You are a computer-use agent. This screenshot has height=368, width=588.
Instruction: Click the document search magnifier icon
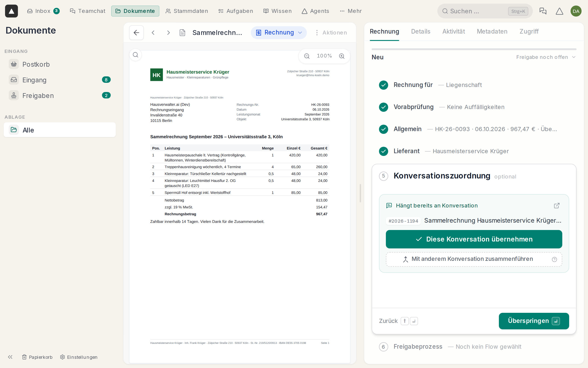[136, 55]
